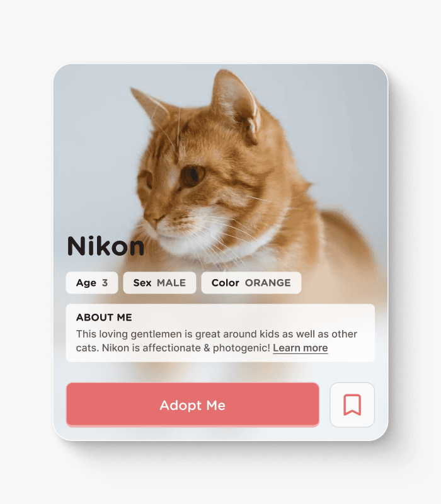
Task: Select the Sex MALE tag
Action: pyautogui.click(x=159, y=283)
